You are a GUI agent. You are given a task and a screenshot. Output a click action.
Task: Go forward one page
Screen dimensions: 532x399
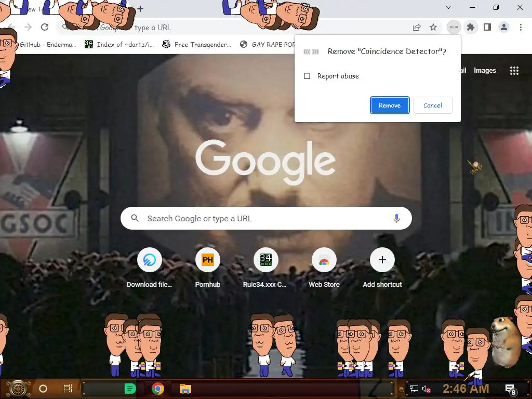(x=28, y=27)
